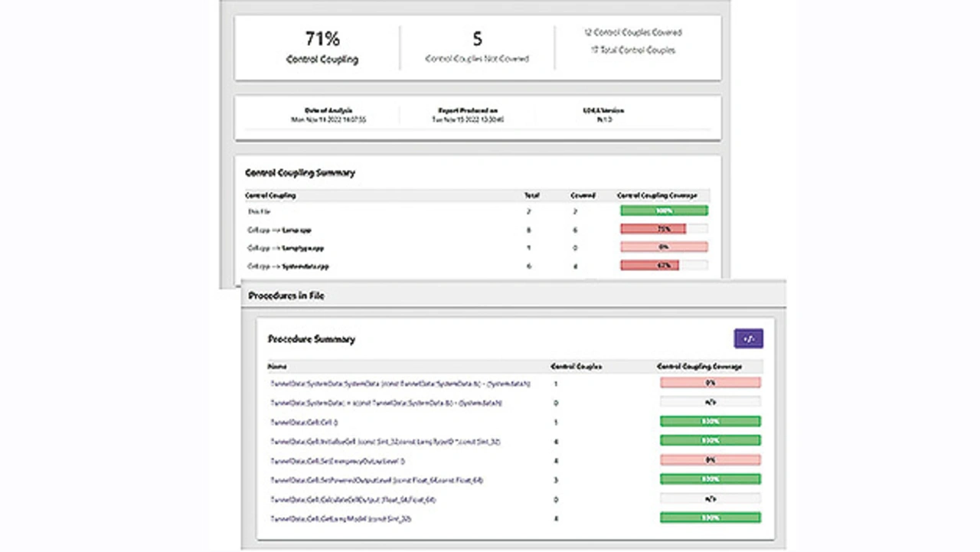Viewport: 980px width, 552px height.
Task: Open the SystemData operator= procedure link
Action: coord(386,403)
